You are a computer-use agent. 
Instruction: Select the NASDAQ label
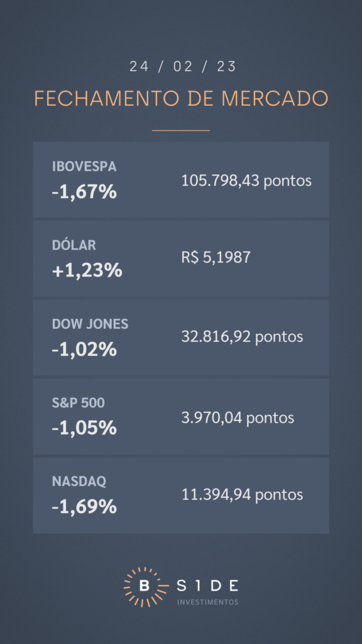click(79, 482)
